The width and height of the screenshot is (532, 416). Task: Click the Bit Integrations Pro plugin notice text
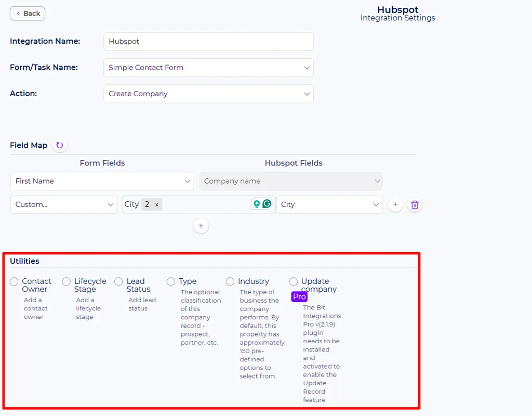pos(322,354)
